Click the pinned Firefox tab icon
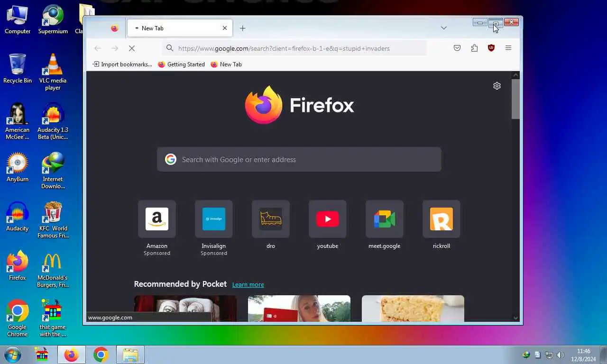 tap(114, 28)
